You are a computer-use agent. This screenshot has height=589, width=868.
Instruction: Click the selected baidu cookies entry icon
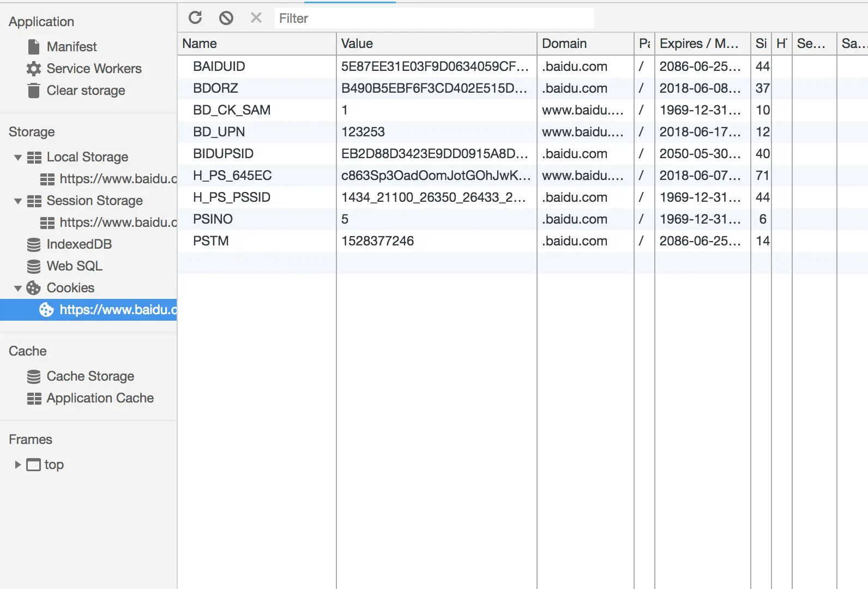pos(46,310)
